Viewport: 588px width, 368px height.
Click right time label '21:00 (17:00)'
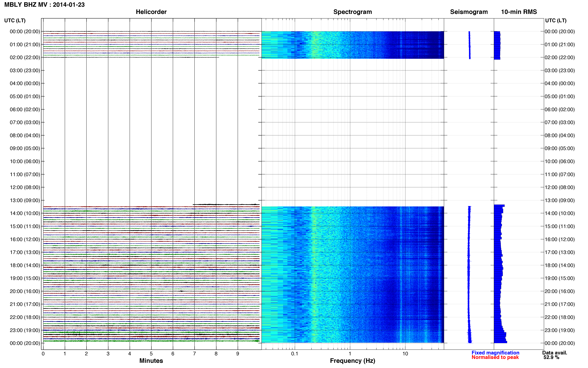coord(560,304)
